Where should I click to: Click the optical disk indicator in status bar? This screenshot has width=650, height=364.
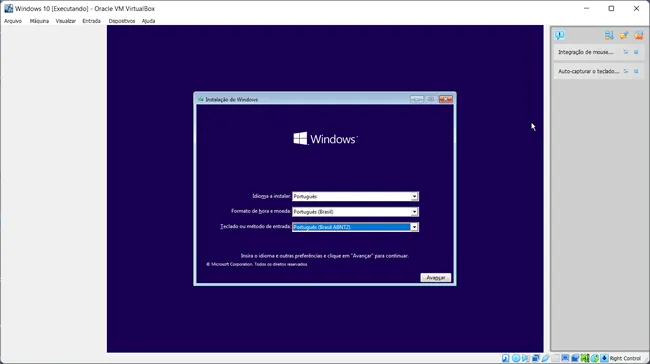[516, 358]
